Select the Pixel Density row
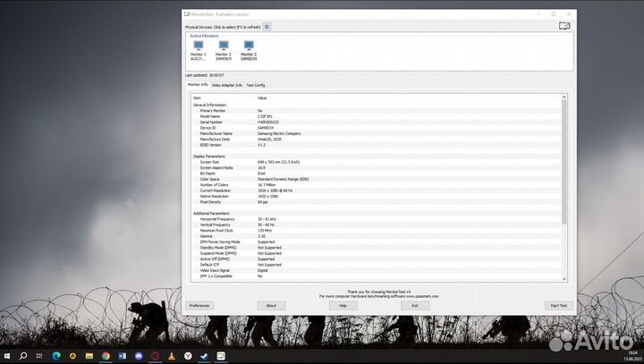 377,202
